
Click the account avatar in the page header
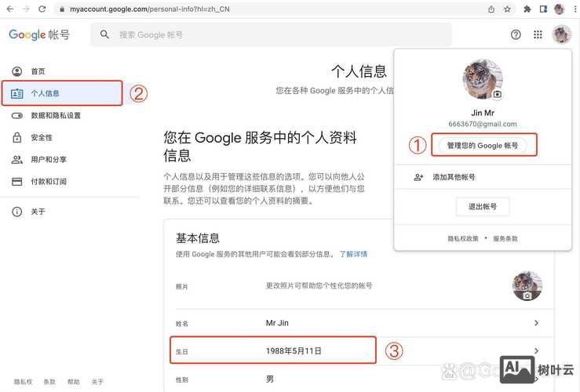(x=562, y=34)
